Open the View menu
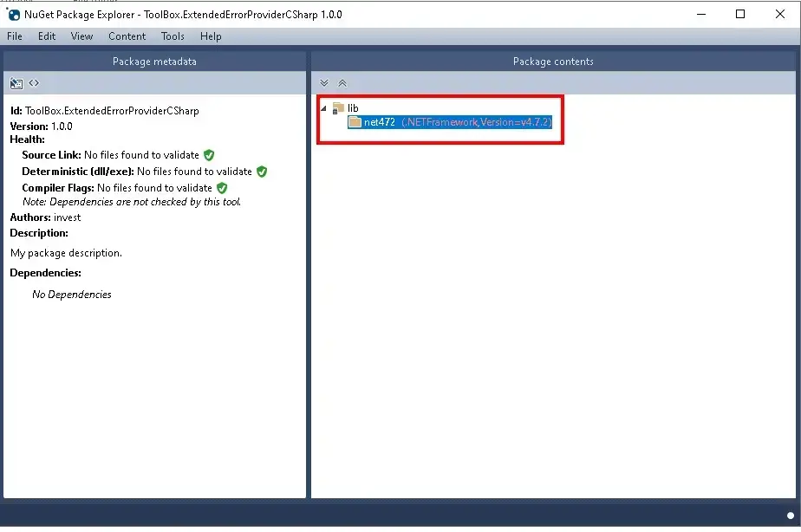801x532 pixels. point(81,36)
